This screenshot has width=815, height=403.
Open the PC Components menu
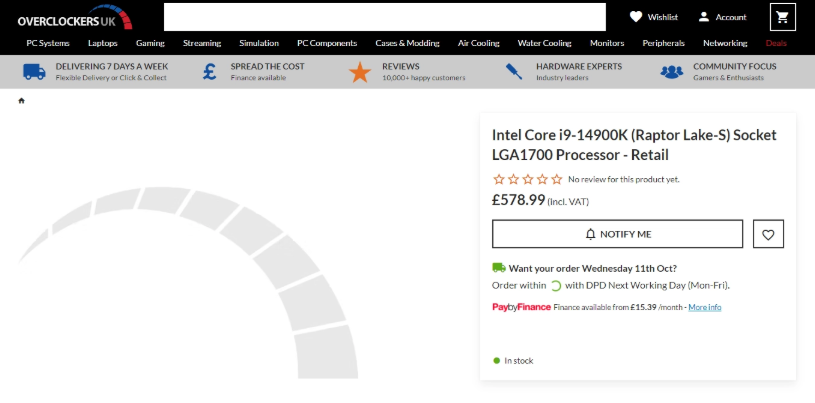coord(327,43)
